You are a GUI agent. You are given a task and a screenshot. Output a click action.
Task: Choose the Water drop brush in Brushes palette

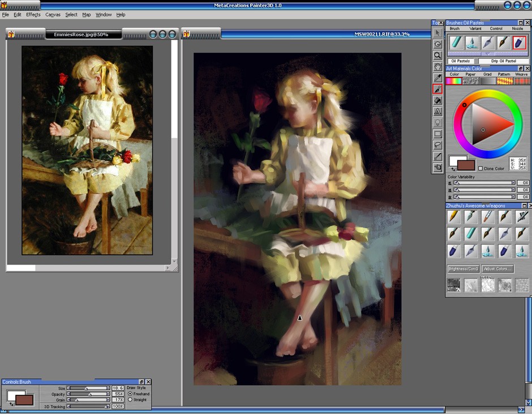[471, 42]
